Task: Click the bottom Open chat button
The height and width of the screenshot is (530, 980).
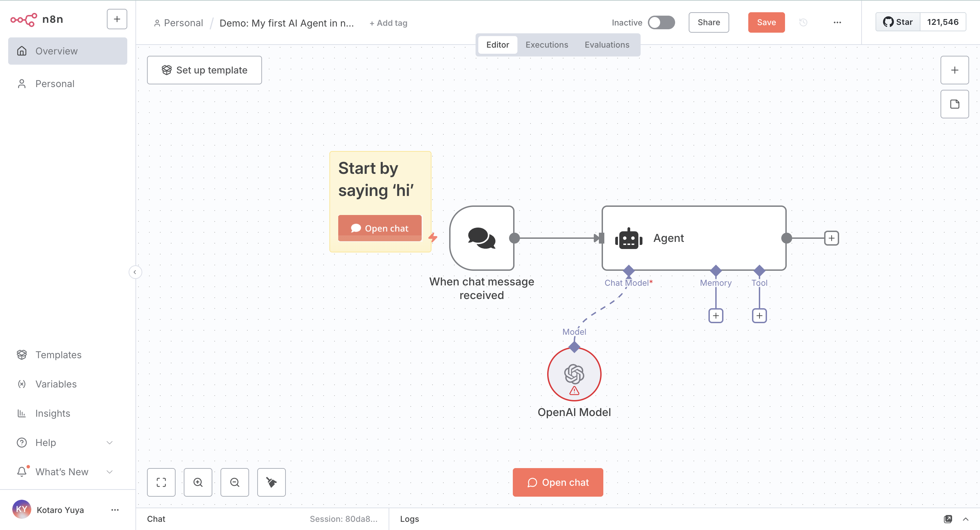Action: (558, 482)
